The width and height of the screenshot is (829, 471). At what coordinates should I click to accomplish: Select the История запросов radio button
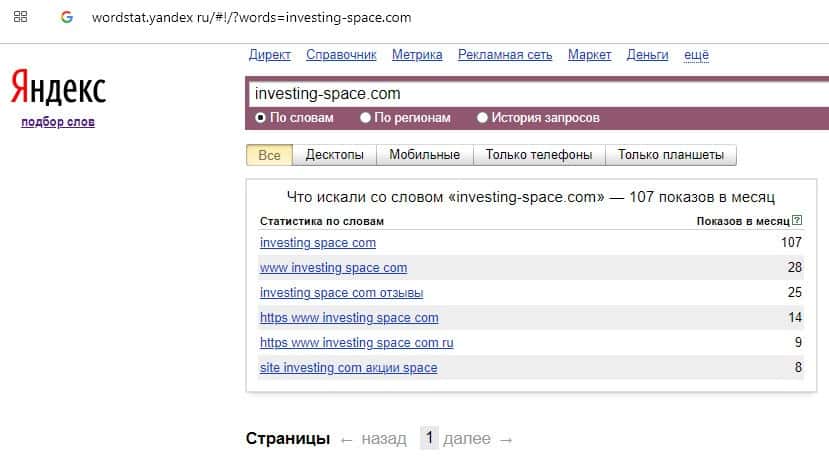(483, 118)
